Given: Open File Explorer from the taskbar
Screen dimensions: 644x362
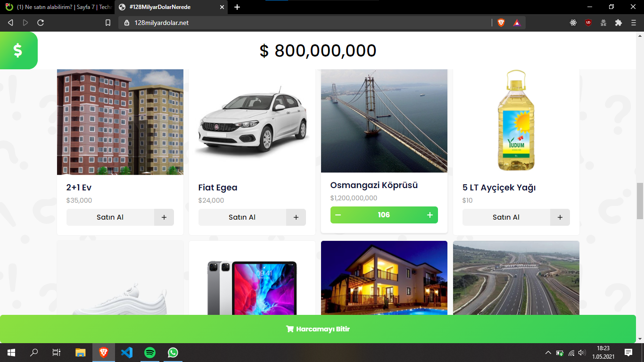Looking at the screenshot, I should (x=81, y=353).
